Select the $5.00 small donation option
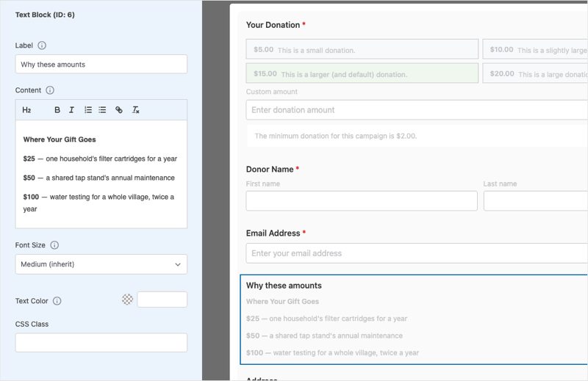588x381 pixels. (362, 49)
